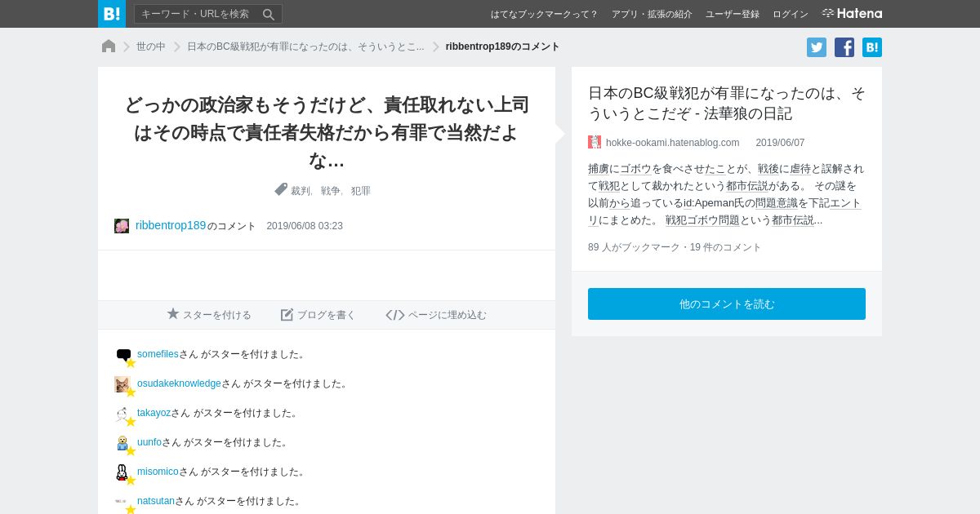
Task: Open article title 日本のBC級戦犯が有罪になったのは
Action: coord(727,103)
